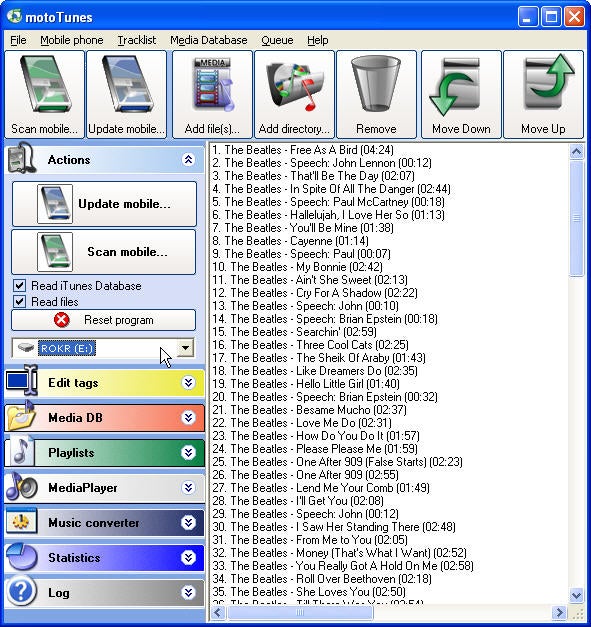
Task: Toggle Read files checkbox
Action: coord(19,301)
